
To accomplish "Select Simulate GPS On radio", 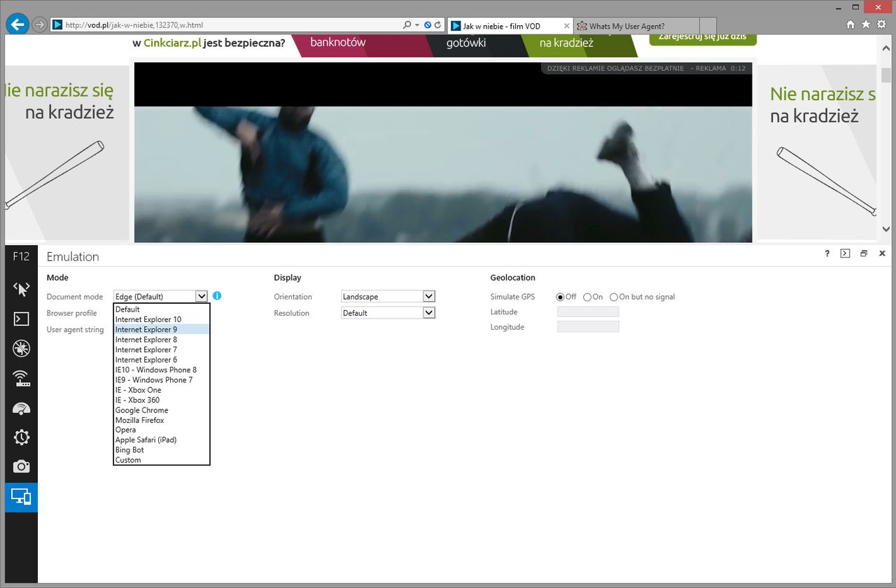I will point(587,297).
